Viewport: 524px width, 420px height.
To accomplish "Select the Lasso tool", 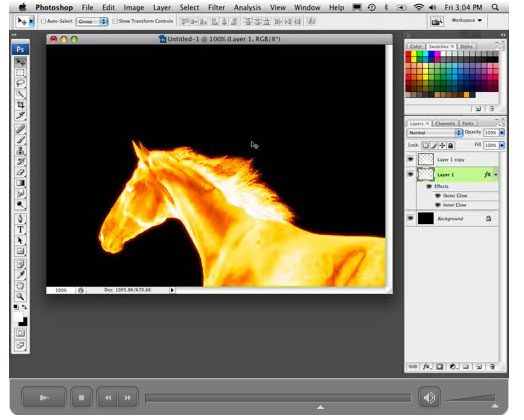I will coord(20,83).
